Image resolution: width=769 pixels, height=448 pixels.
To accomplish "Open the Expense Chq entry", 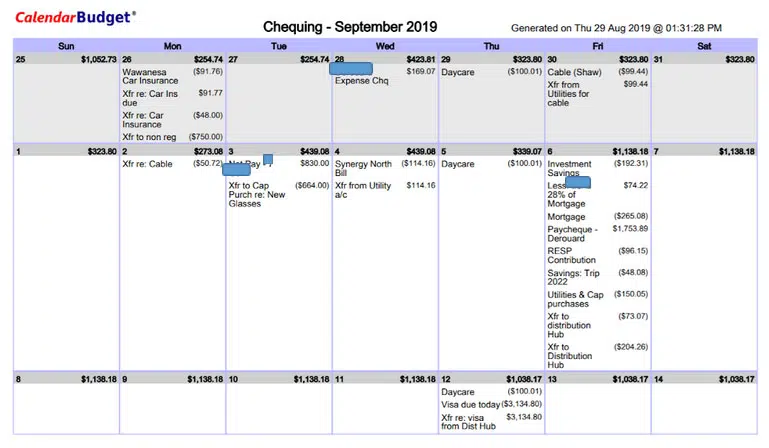I will point(361,81).
